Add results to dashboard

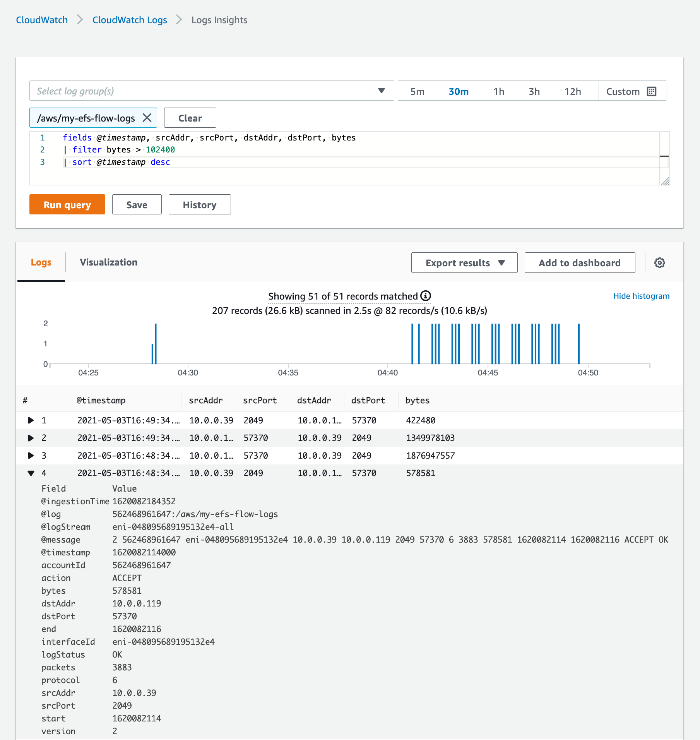[579, 263]
